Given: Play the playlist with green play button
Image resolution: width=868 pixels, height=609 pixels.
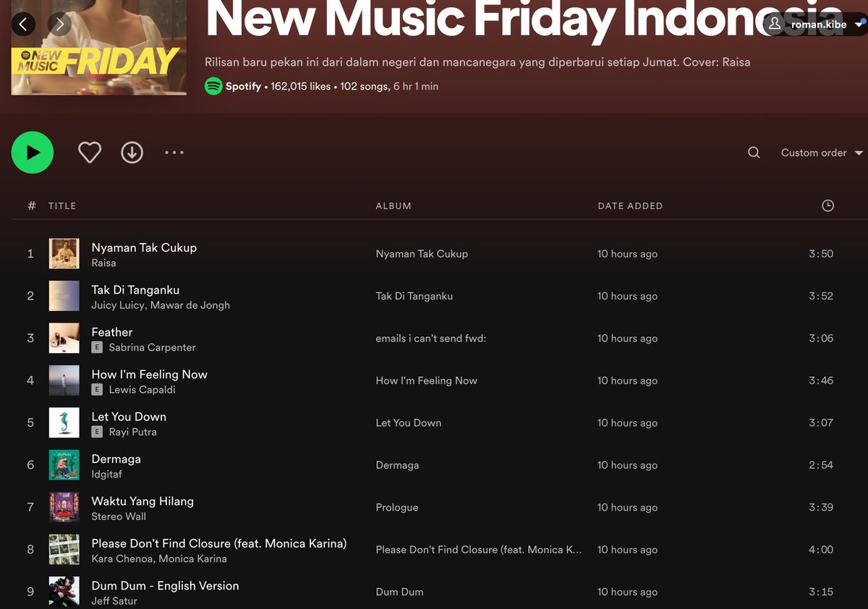Looking at the screenshot, I should tap(33, 153).
